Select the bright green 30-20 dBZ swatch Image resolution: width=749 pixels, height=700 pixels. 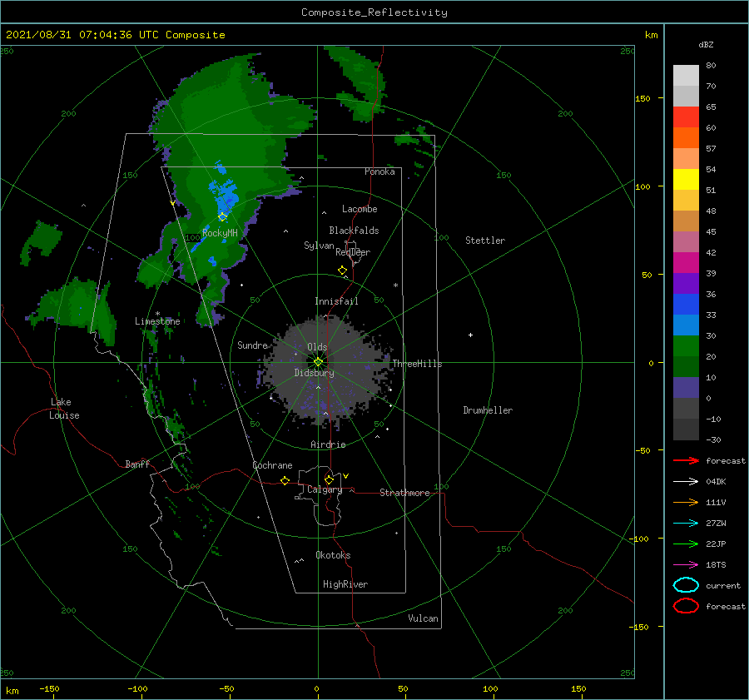[x=686, y=345]
